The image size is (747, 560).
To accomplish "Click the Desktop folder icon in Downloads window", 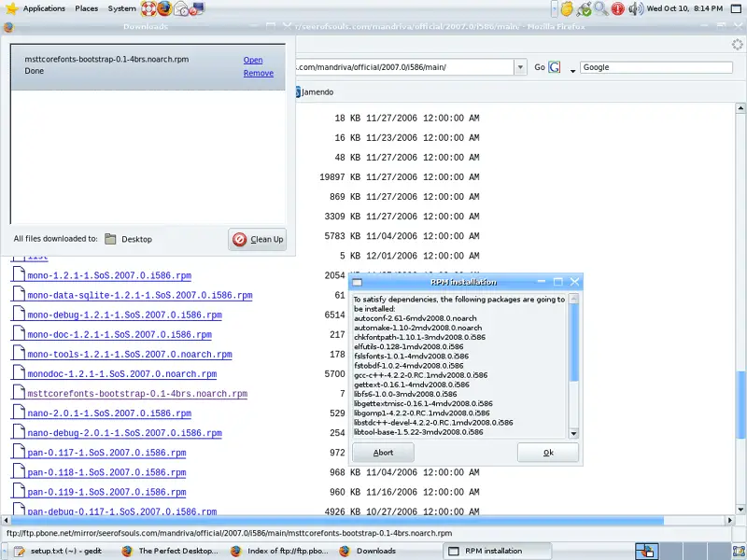I will [x=111, y=239].
